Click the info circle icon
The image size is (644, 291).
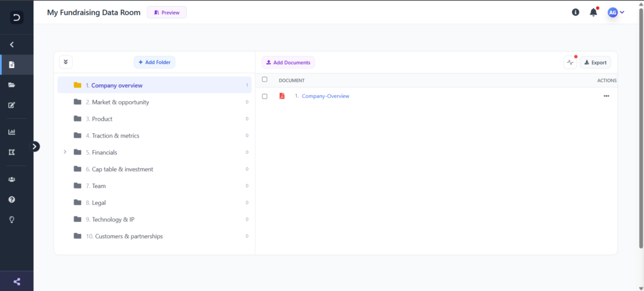pyautogui.click(x=575, y=13)
